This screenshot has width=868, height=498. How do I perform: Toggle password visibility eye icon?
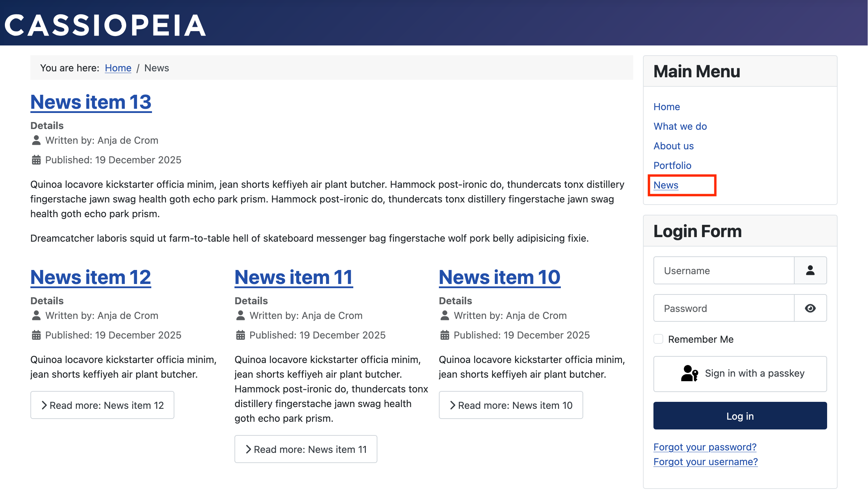pos(810,308)
